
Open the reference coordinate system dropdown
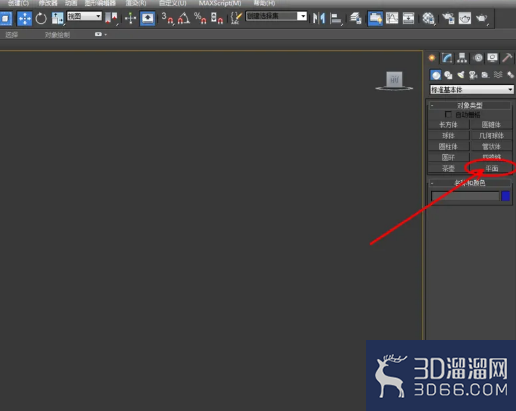[x=84, y=16]
